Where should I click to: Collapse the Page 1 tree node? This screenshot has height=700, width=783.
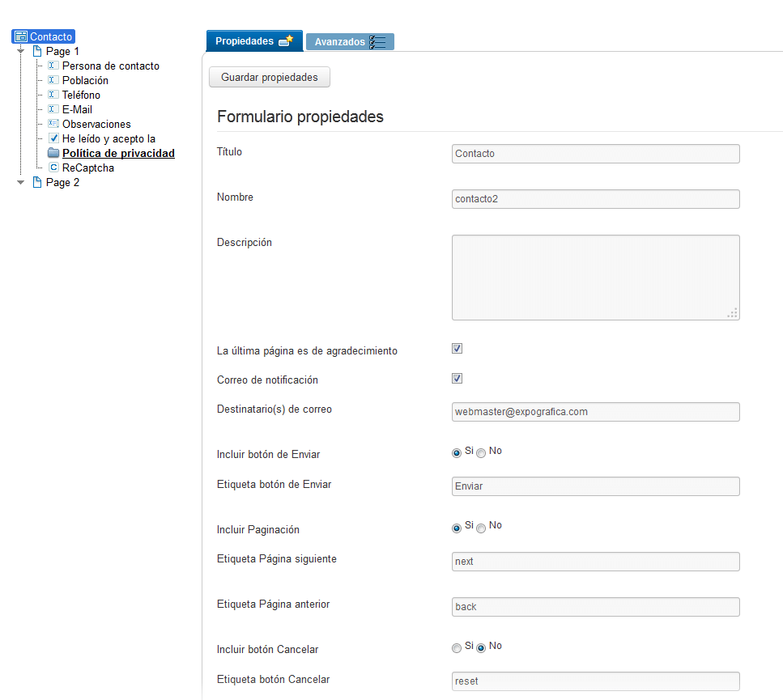(20, 51)
